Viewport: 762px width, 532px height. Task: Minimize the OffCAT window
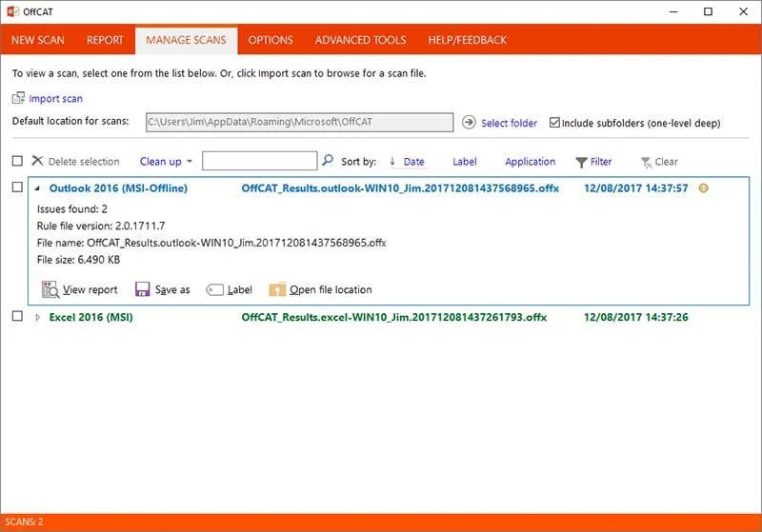(x=673, y=11)
